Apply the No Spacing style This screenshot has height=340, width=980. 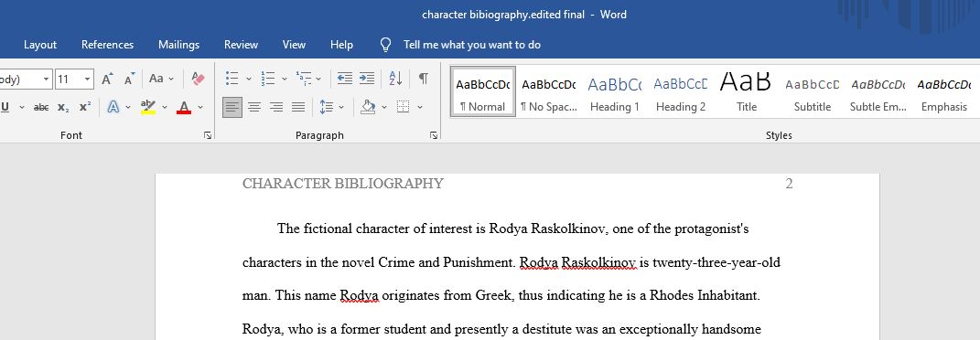click(x=549, y=91)
